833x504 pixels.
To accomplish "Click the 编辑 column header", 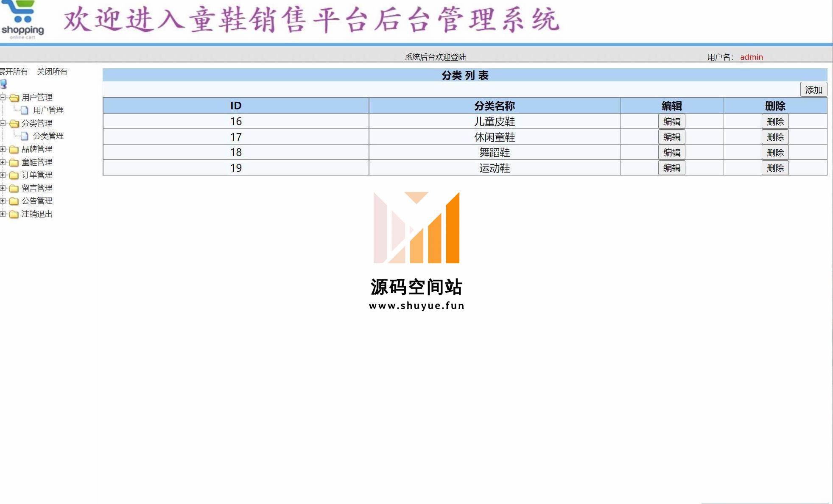I will click(672, 106).
